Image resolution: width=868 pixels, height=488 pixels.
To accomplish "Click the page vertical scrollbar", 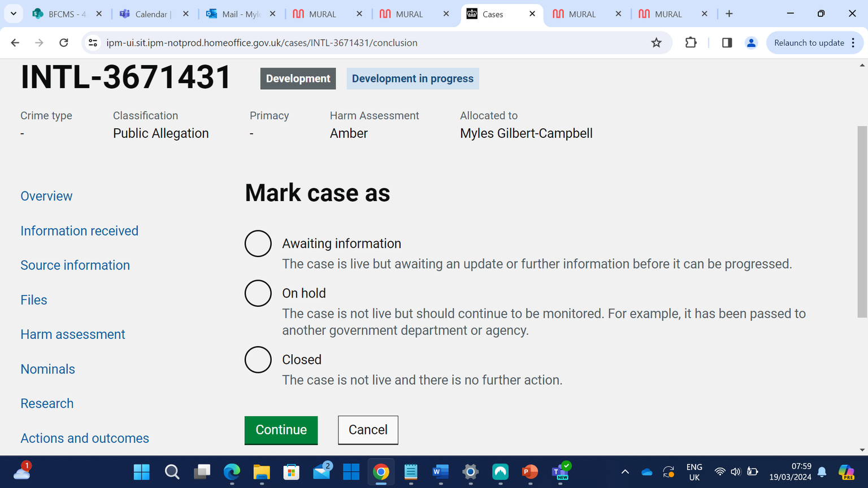I will [862, 221].
